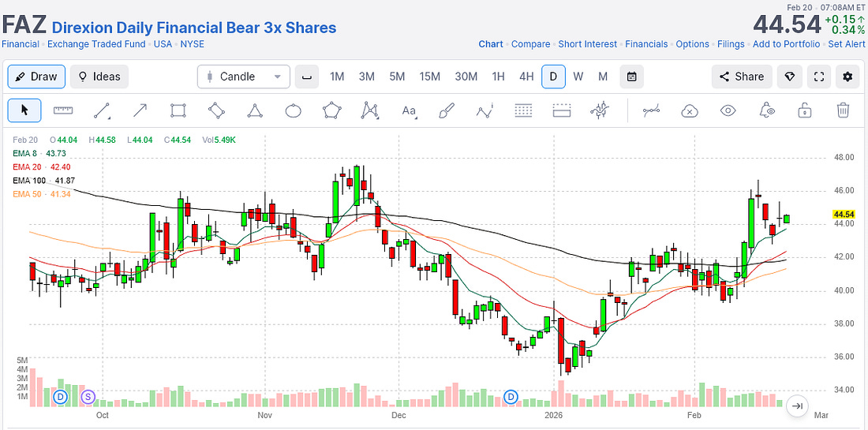Select the polygon shape tool

pyautogui.click(x=331, y=110)
